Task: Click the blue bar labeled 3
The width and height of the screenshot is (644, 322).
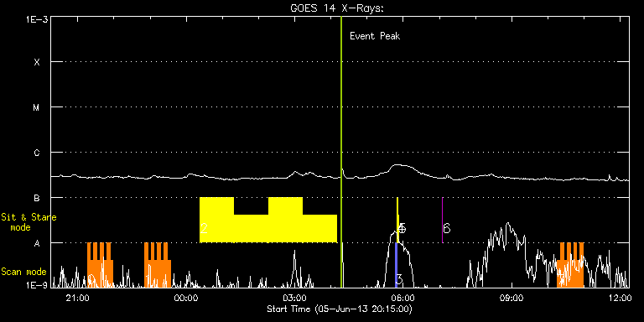Action: [x=397, y=265]
